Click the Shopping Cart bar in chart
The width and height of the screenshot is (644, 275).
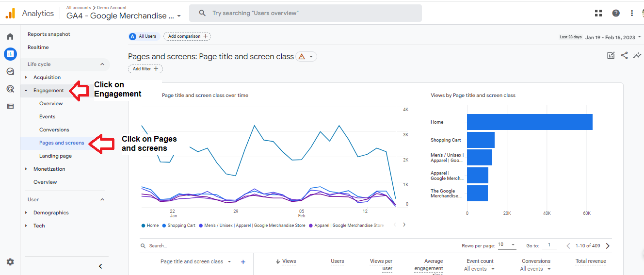(481, 140)
